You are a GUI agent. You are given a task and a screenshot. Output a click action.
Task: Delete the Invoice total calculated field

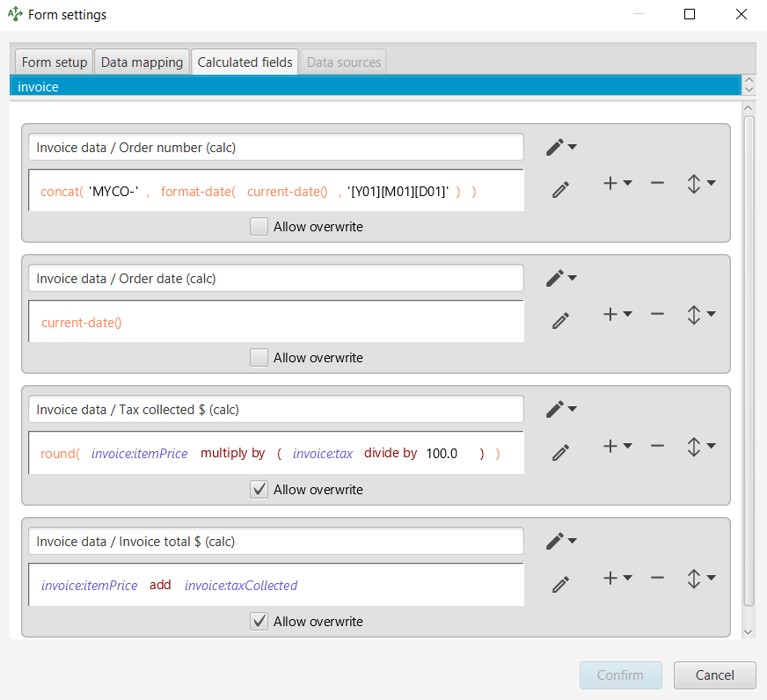click(x=657, y=578)
